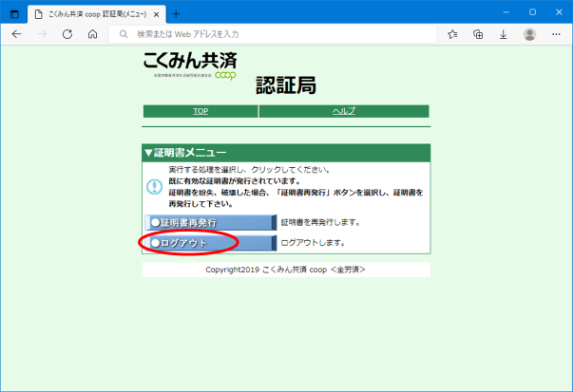Click the 証明書再発行 button
This screenshot has height=392, width=573.
point(211,223)
